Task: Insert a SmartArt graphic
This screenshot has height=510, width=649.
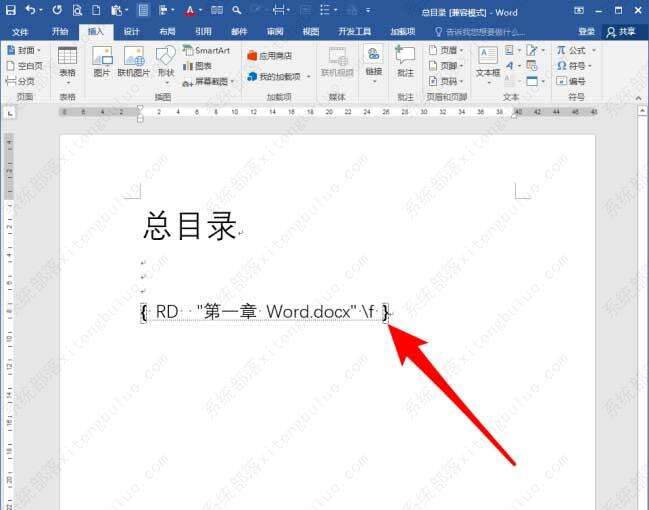Action: pos(206,51)
